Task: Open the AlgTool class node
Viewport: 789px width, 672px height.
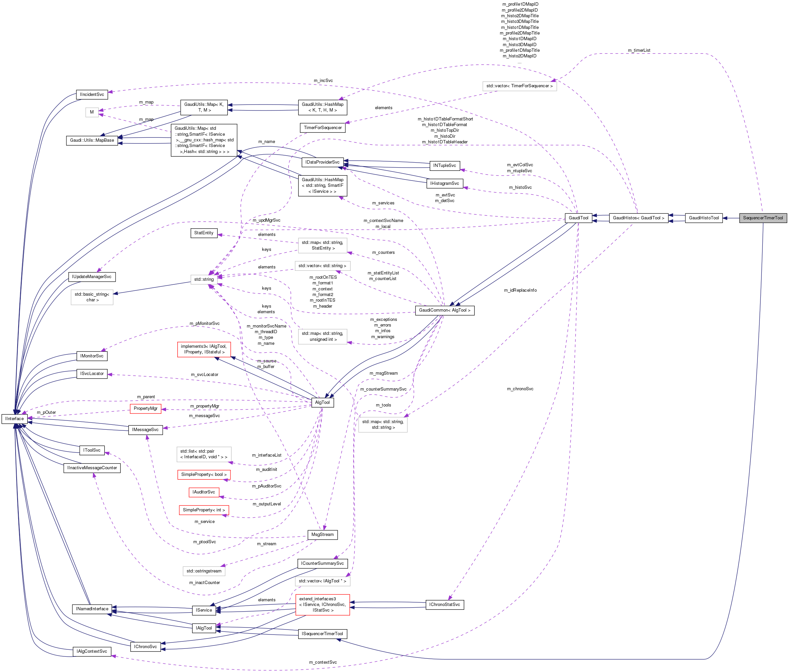Action: (322, 402)
